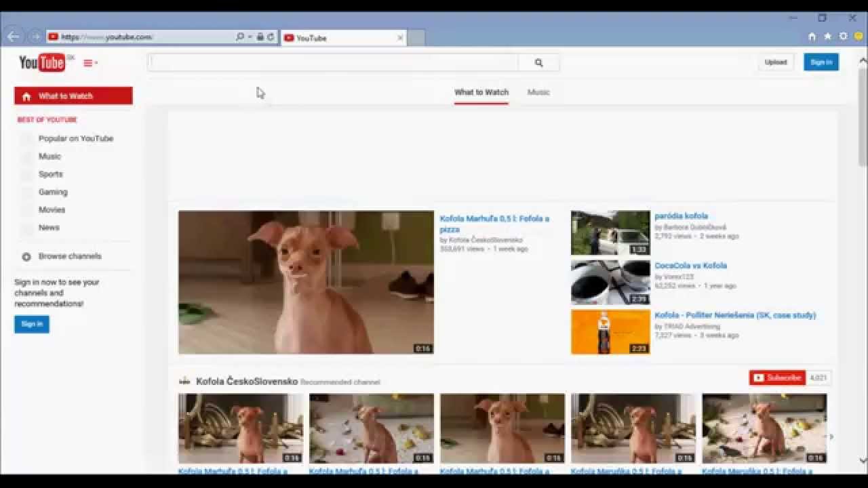Open the fourth video thumbnail in channel row
Viewport: 868px width, 488px height.
pyautogui.click(x=633, y=428)
